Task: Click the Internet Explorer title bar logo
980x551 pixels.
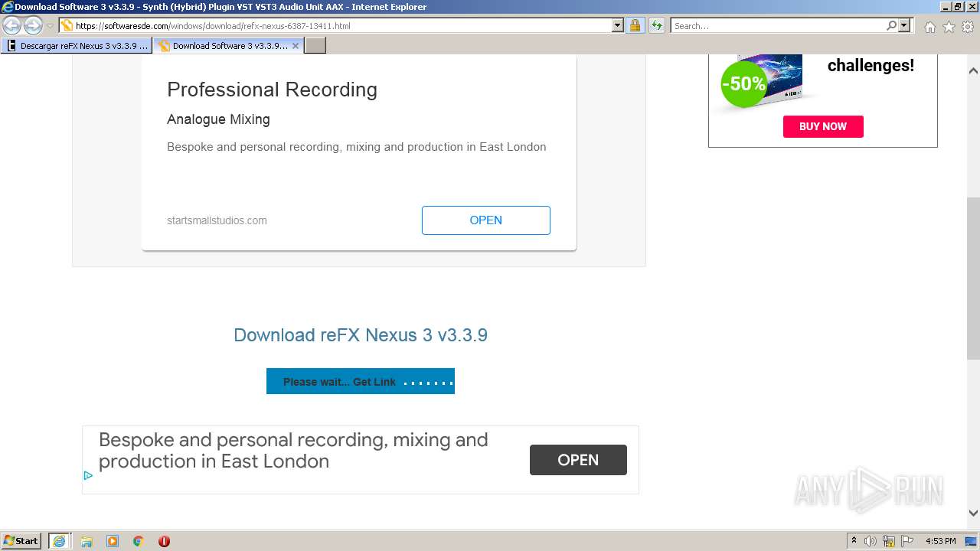Action: pos(8,7)
